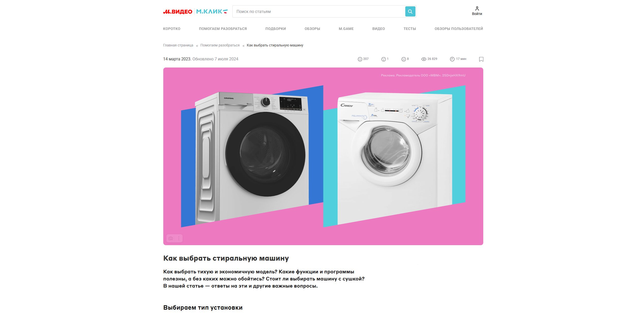This screenshot has height=318, width=644.
Task: Click the Помогаем разобраться breadcrumb link
Action: point(220,45)
